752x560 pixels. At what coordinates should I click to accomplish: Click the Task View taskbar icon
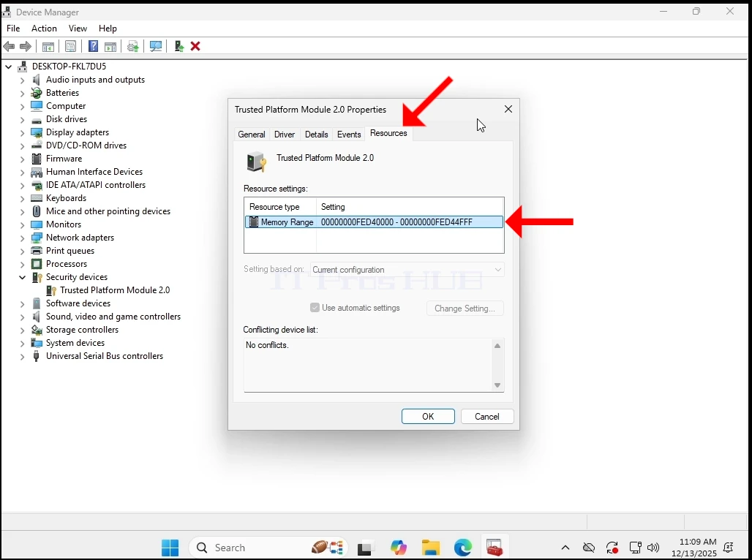click(366, 548)
